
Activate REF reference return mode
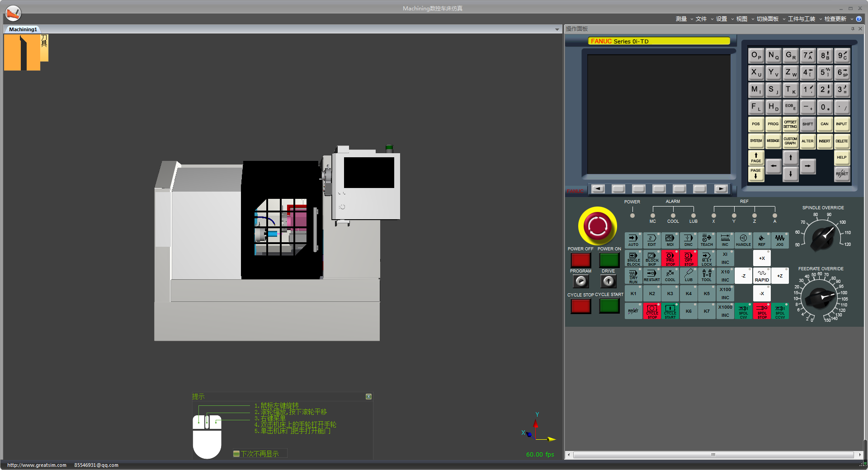762,240
